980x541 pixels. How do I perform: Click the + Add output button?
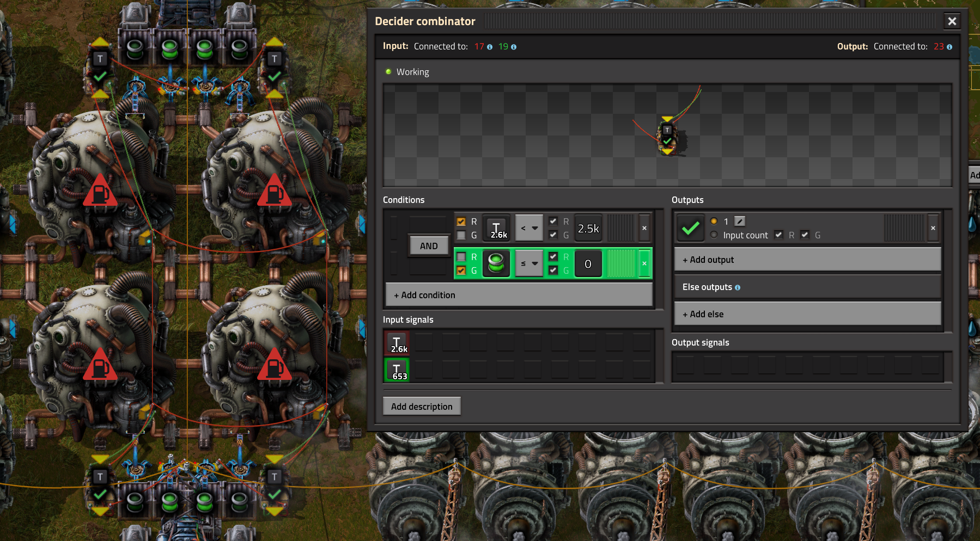[x=807, y=260]
